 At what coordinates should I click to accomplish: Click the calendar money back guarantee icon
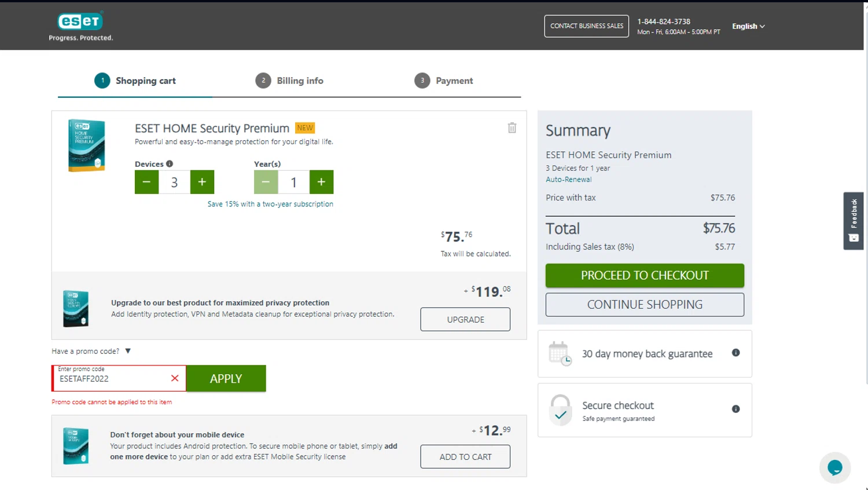click(560, 353)
